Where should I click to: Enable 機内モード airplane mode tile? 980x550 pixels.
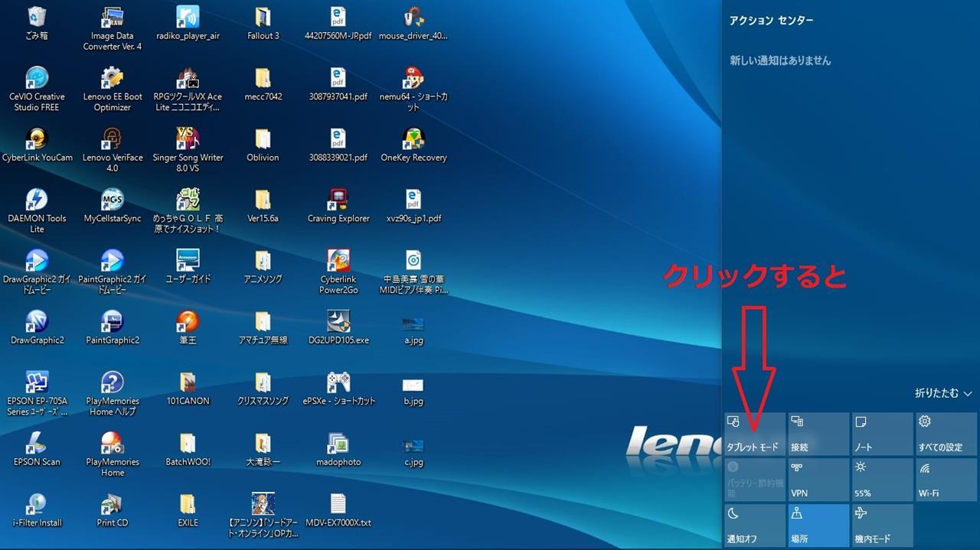(x=883, y=525)
